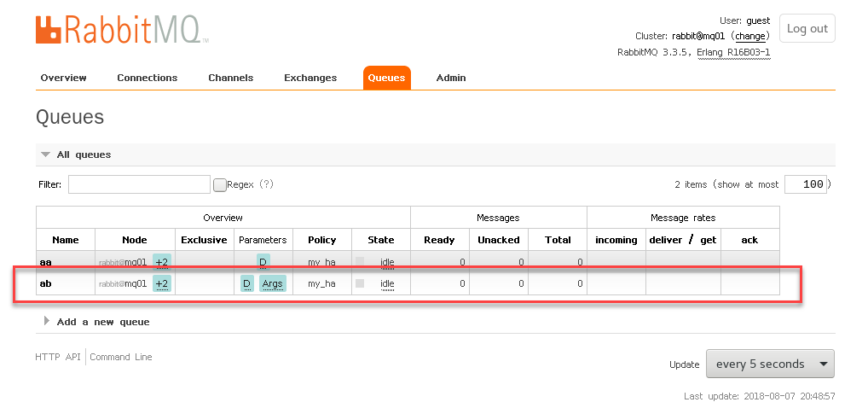Viewport: 868px width, 408px height.
Task: Click the +2 mirrors badge for aa
Action: [162, 262]
